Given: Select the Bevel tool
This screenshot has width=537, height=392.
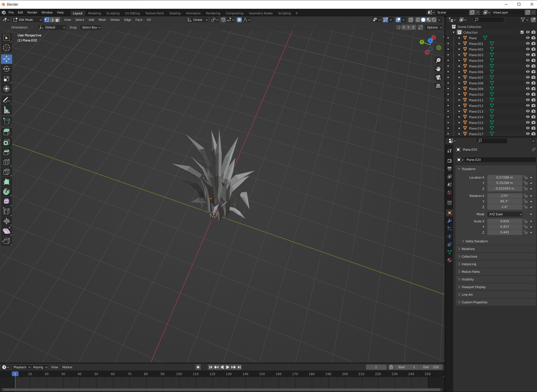Looking at the screenshot, I should pyautogui.click(x=6, y=152).
